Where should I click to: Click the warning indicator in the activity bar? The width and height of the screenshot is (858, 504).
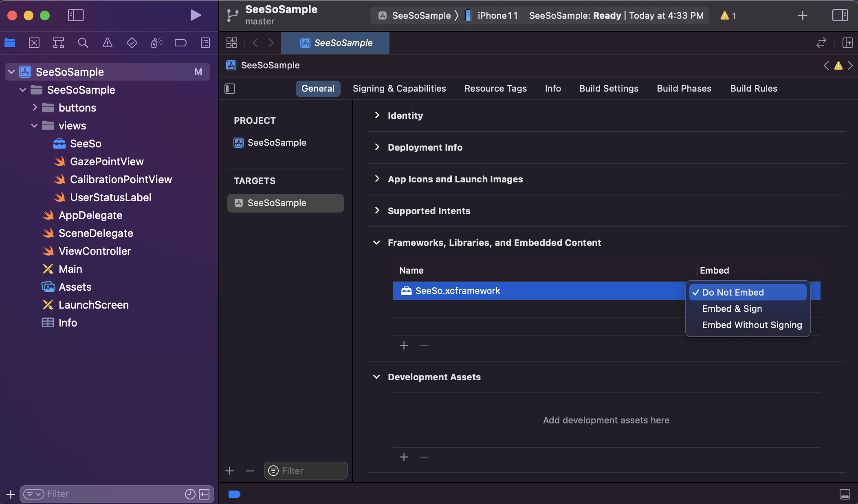(x=728, y=15)
